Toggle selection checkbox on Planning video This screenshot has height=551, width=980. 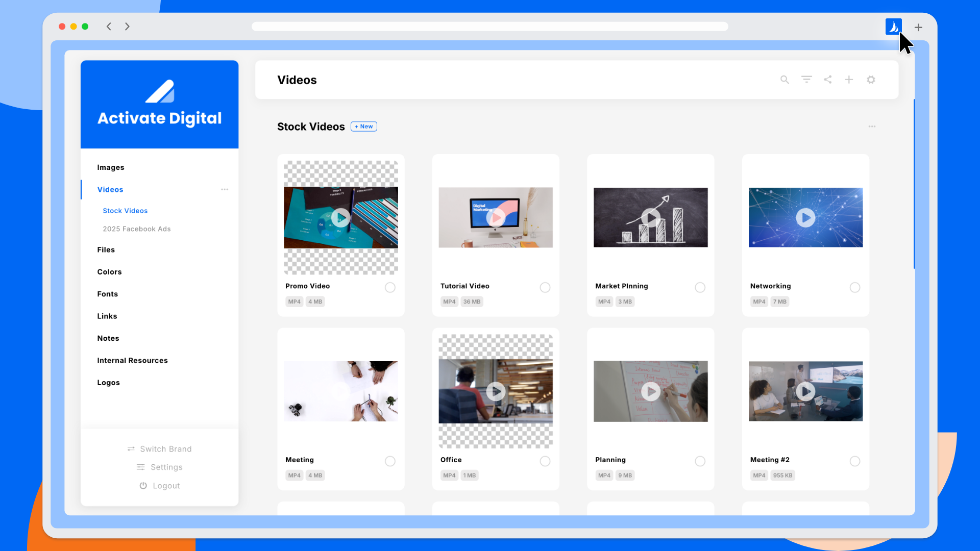point(700,461)
